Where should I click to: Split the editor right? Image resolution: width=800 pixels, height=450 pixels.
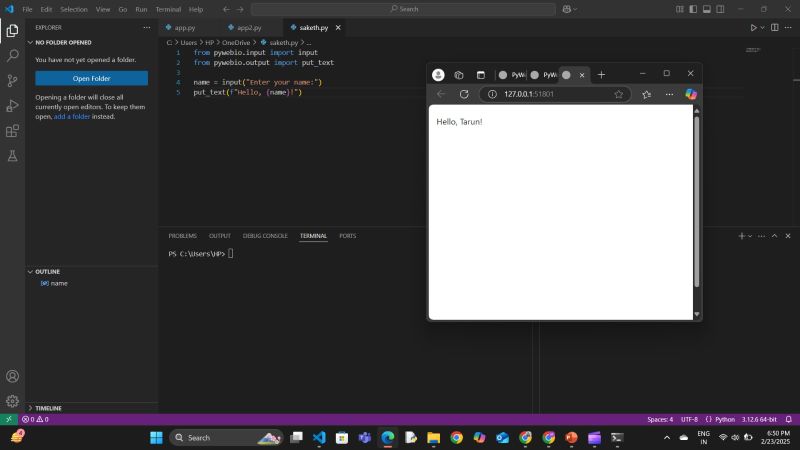click(774, 28)
